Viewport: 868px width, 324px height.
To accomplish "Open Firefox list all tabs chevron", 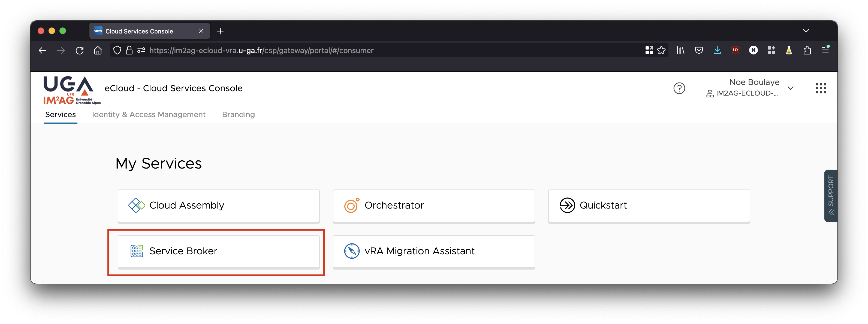I will [x=806, y=31].
